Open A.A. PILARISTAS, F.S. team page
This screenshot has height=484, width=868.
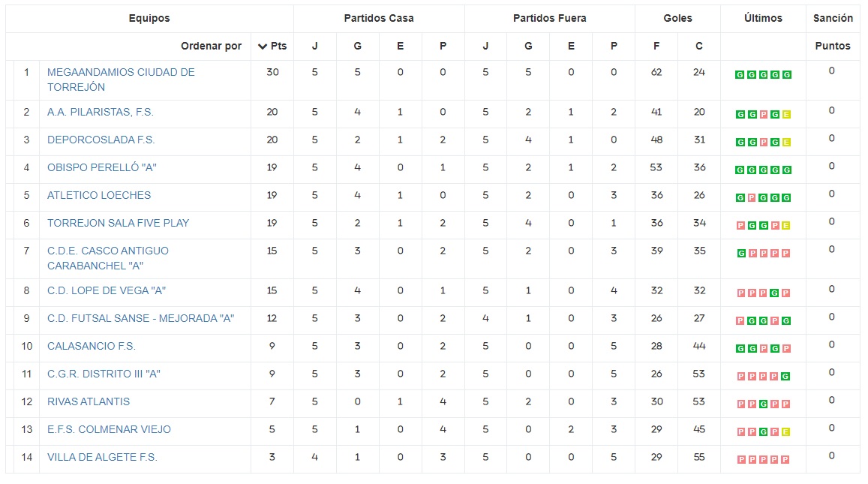click(101, 112)
